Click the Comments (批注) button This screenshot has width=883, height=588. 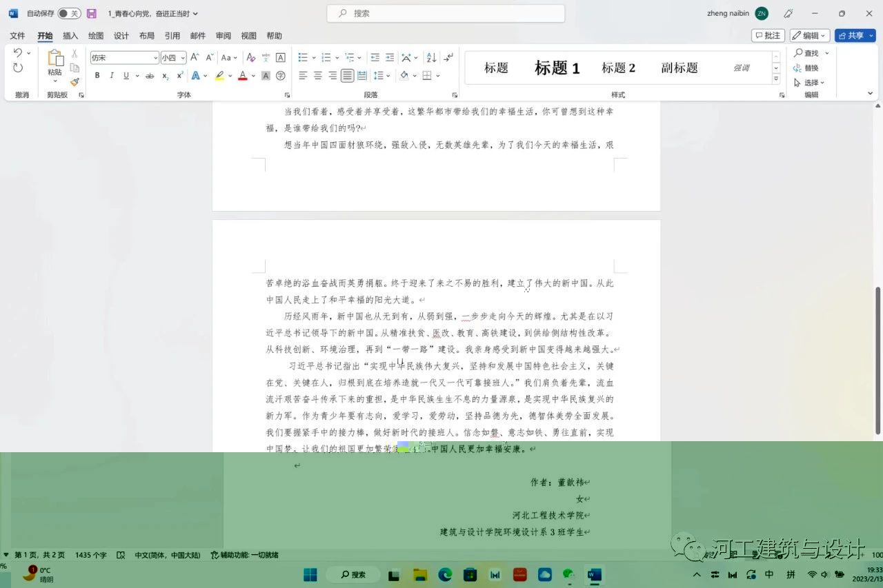point(768,35)
